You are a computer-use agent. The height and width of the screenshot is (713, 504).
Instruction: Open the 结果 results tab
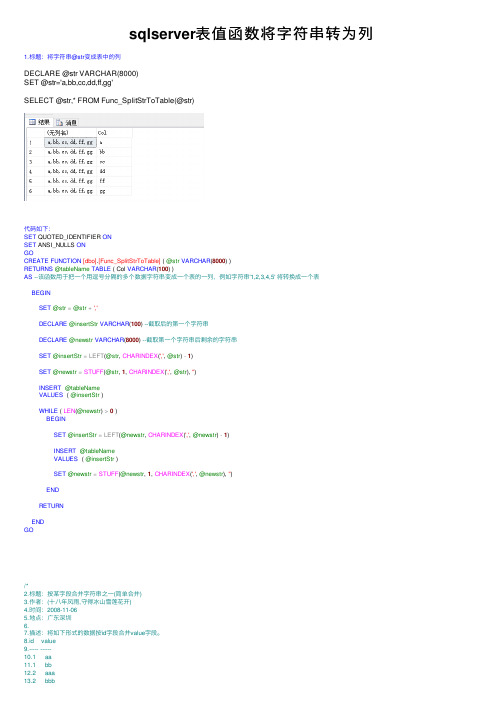[40, 122]
